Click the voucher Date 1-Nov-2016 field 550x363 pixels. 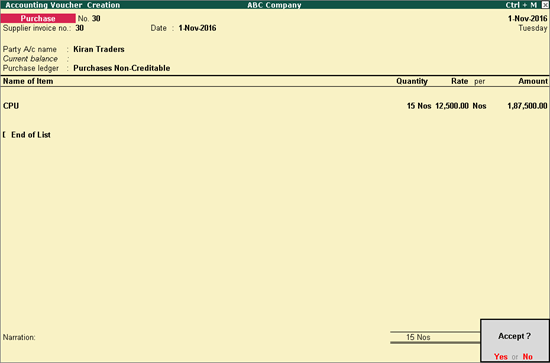click(197, 28)
